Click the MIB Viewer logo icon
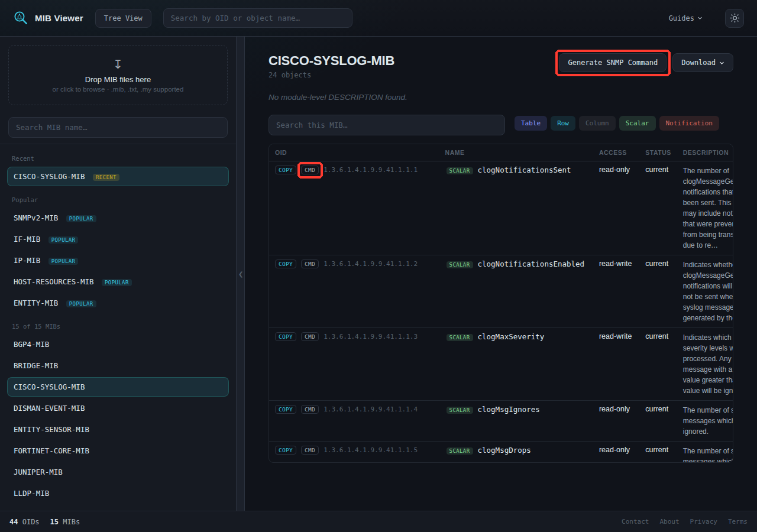This screenshot has width=757, height=532. click(21, 18)
